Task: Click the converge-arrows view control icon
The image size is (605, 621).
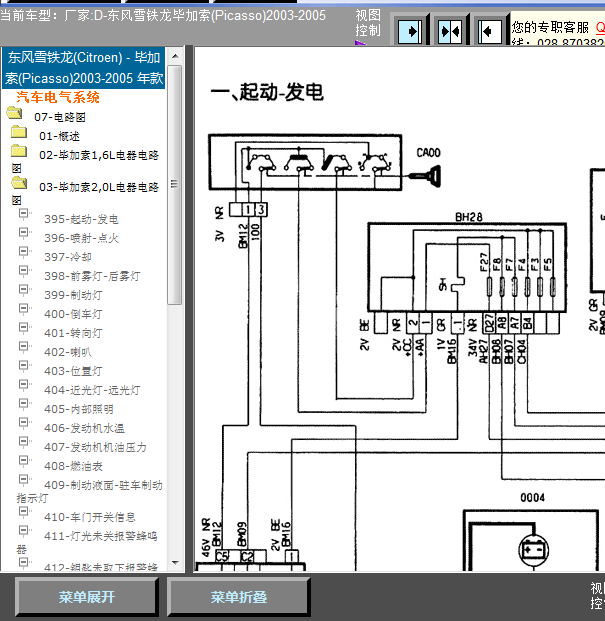Action: 450,31
